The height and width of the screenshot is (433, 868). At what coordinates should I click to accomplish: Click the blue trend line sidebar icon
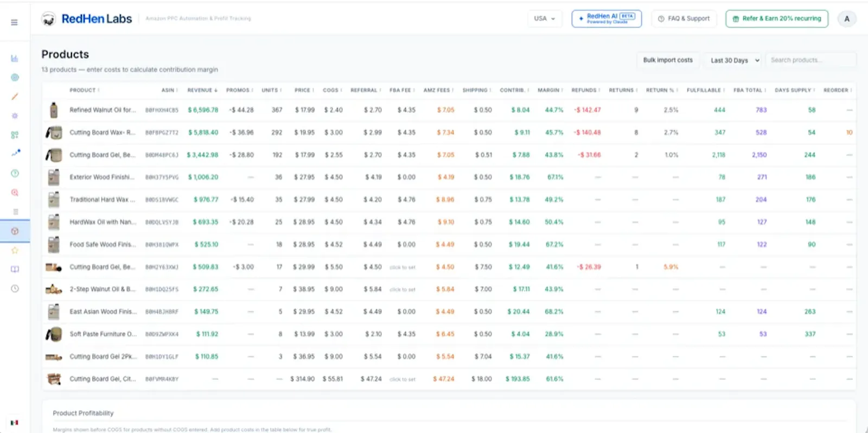[x=15, y=153]
